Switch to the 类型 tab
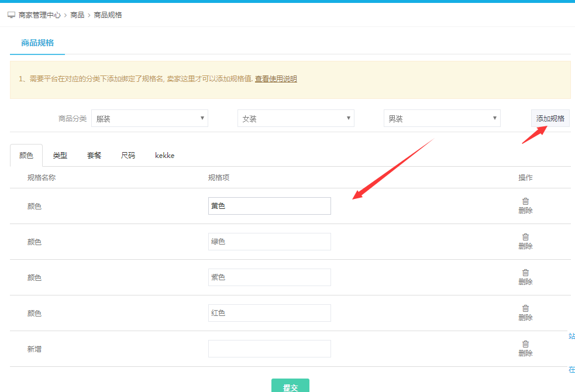Image resolution: width=575 pixels, height=392 pixels. coord(60,156)
